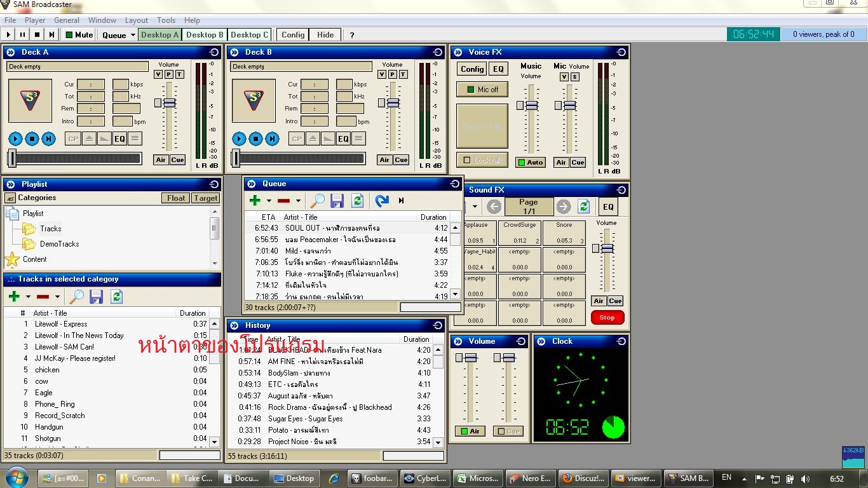This screenshot has width=868, height=488.
Task: Click the magnifier icon under Tracks in selected category
Action: point(76,296)
